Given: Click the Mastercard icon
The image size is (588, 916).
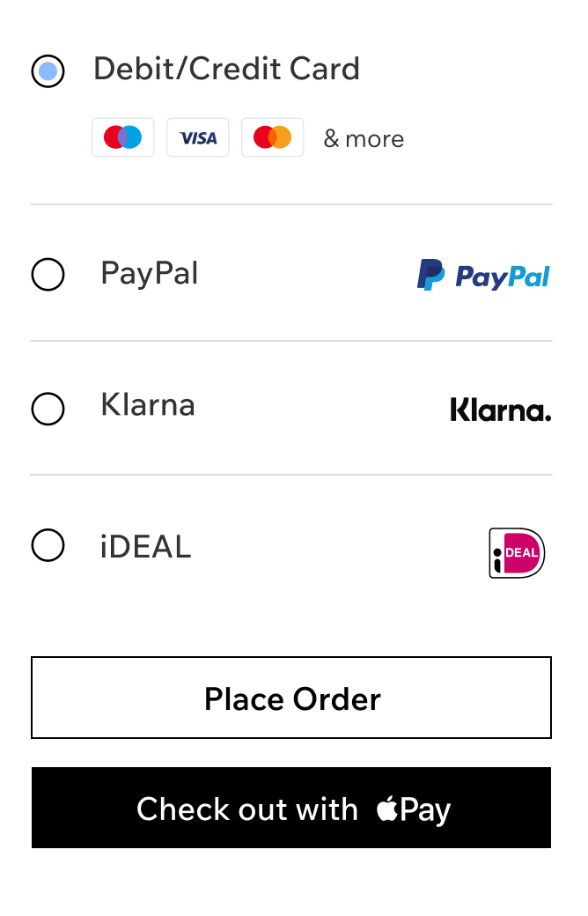Looking at the screenshot, I should [273, 137].
